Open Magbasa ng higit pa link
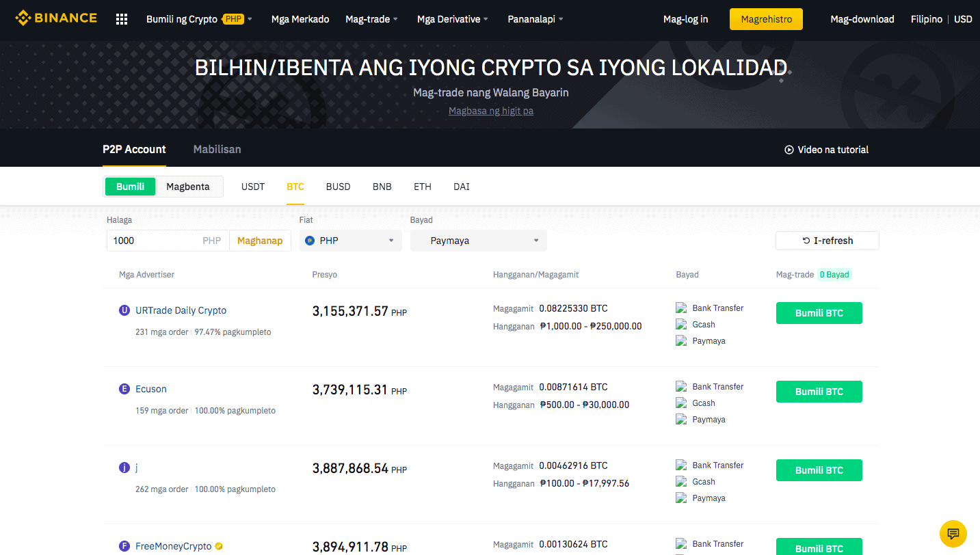980x555 pixels. point(491,111)
